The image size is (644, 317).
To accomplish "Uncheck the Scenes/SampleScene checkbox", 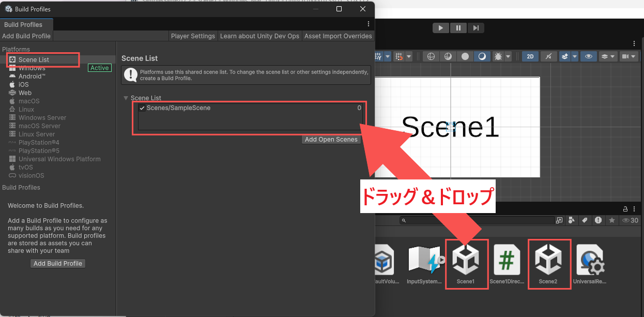I will [x=143, y=108].
